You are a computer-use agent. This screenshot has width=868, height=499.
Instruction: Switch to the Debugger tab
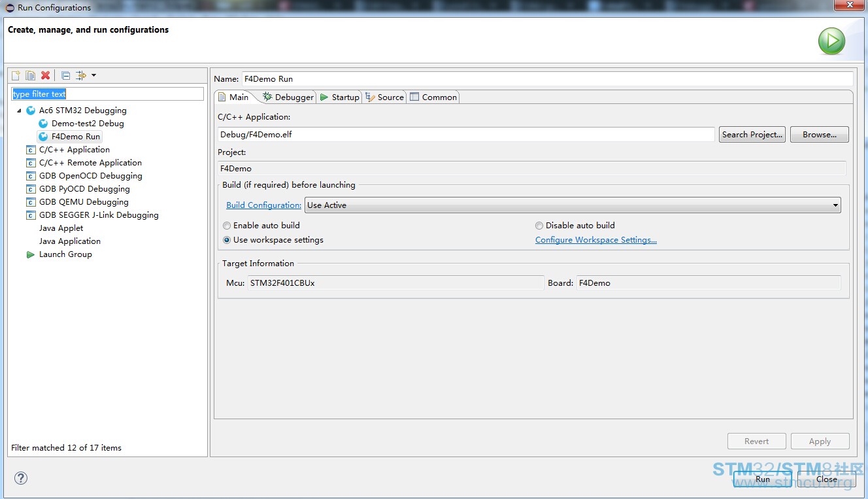pos(288,97)
